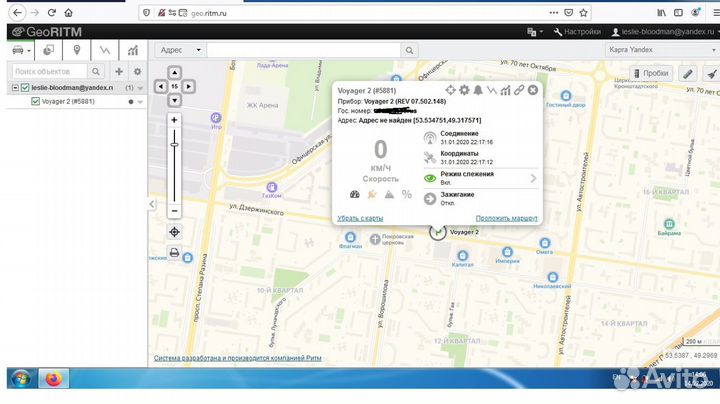Click the plus icon to add an object
The image size is (720, 404).
pyautogui.click(x=119, y=72)
